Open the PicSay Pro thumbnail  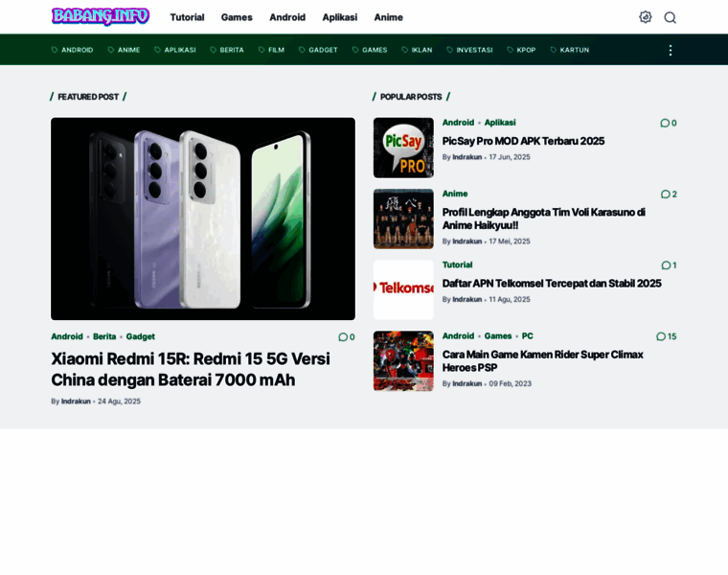click(x=403, y=148)
